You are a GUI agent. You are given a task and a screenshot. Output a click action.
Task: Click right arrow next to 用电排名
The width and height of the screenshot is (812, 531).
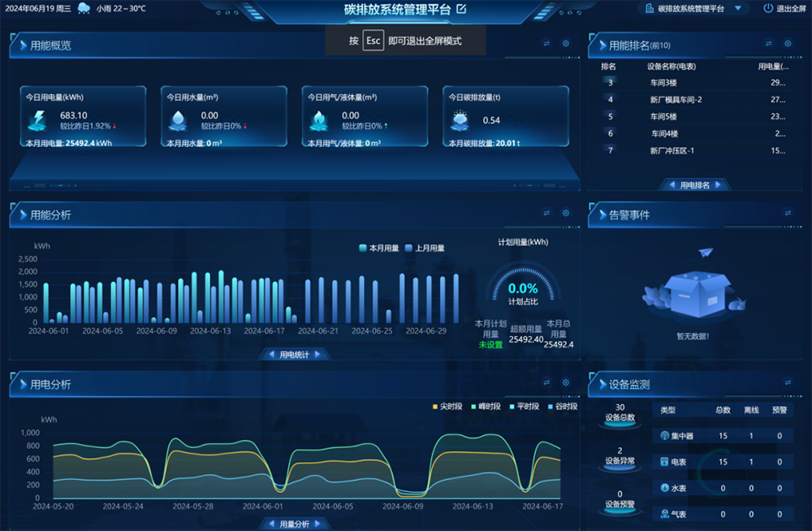point(717,185)
